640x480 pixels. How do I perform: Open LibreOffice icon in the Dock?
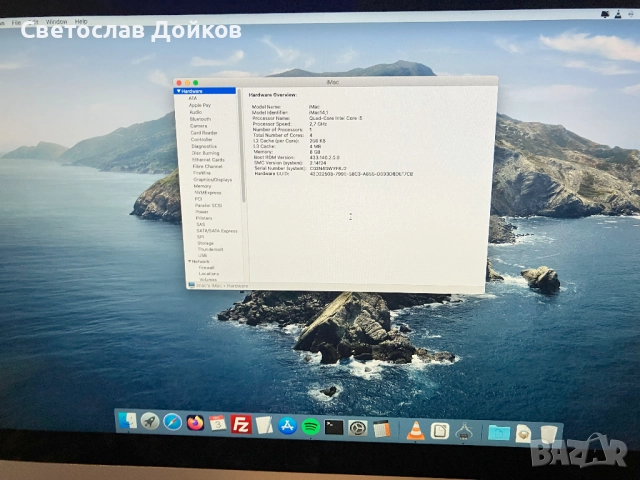pyautogui.click(x=440, y=431)
